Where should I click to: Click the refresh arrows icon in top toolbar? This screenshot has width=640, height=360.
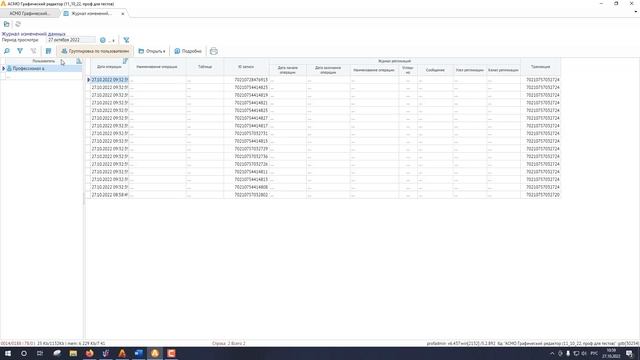coord(18,24)
